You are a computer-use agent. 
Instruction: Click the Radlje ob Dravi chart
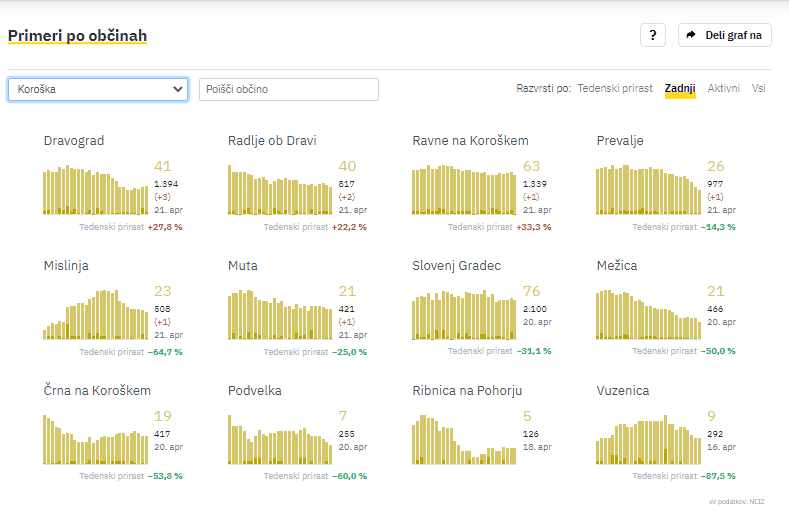click(x=280, y=189)
